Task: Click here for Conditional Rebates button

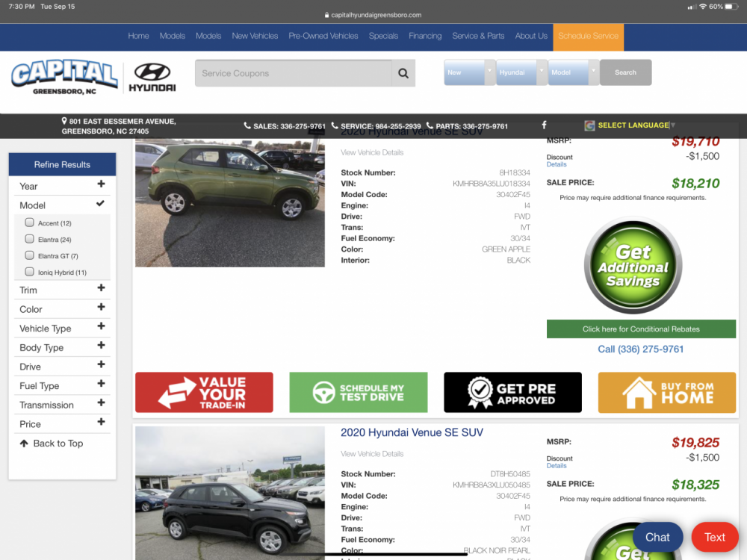Action: pyautogui.click(x=641, y=329)
